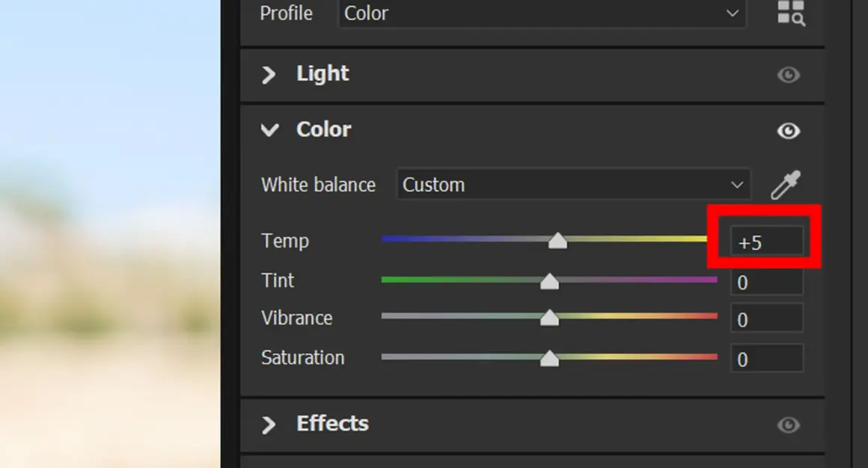Click the Light panel heading
This screenshot has width=868, height=468.
click(323, 73)
